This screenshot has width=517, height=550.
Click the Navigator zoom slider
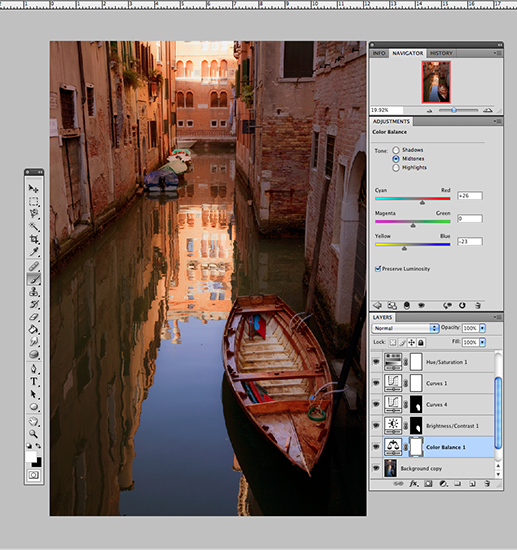tap(454, 110)
